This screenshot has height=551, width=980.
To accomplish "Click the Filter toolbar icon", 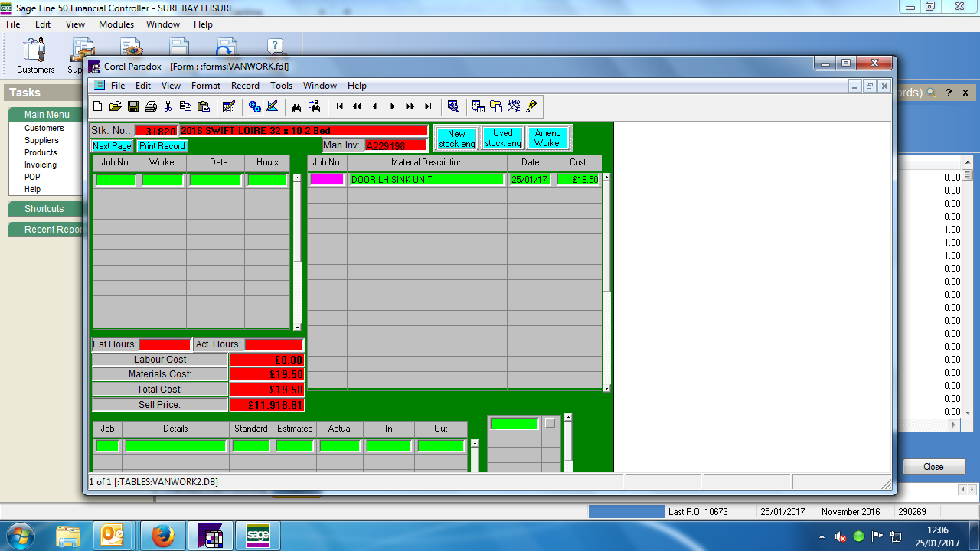I will (x=452, y=106).
